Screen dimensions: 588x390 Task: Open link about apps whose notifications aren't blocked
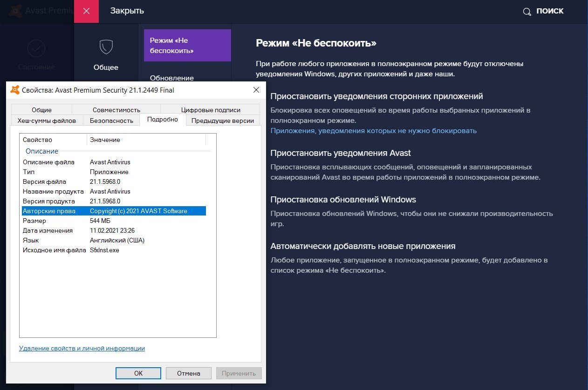(x=374, y=131)
